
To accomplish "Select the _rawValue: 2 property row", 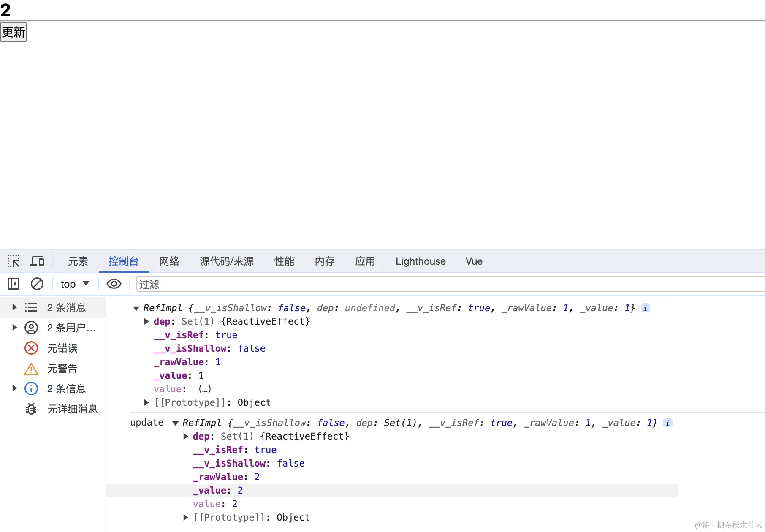I will click(x=226, y=477).
